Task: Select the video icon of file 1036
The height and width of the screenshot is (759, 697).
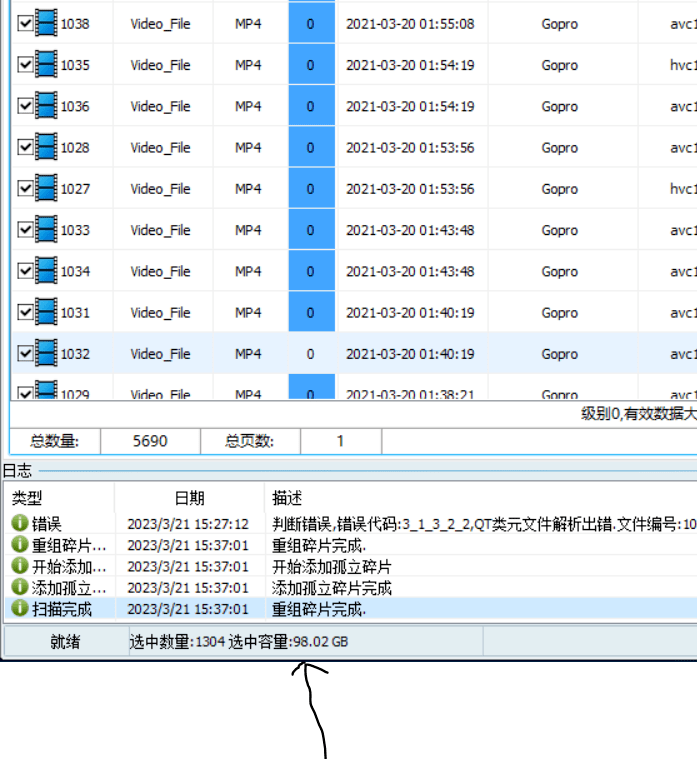Action: (46, 106)
